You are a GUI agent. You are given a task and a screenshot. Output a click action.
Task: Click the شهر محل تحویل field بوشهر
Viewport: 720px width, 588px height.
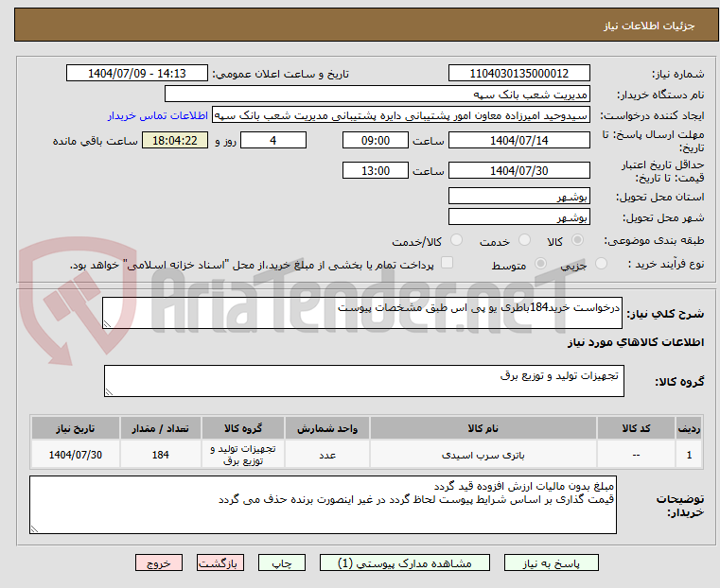coord(518,216)
